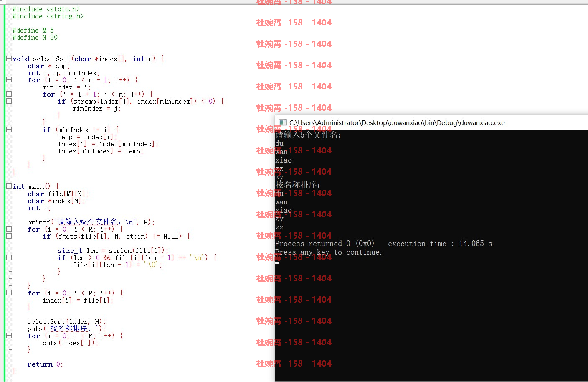Click the line #include <stdio.h>

[46, 9]
